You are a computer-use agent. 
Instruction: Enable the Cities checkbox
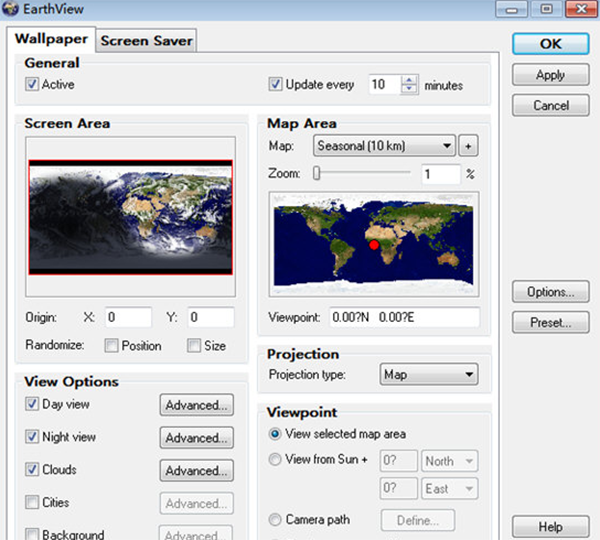33,503
